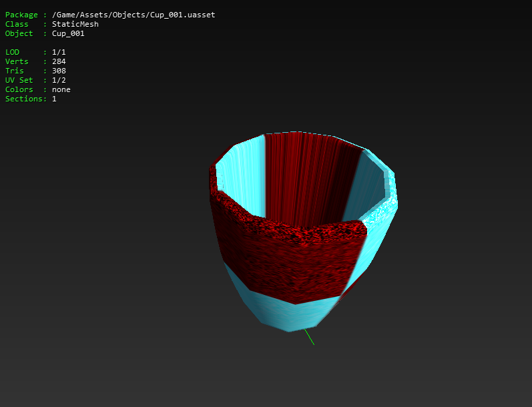This screenshot has height=407, width=532.
Task: Click the Class label
Action: [x=17, y=24]
